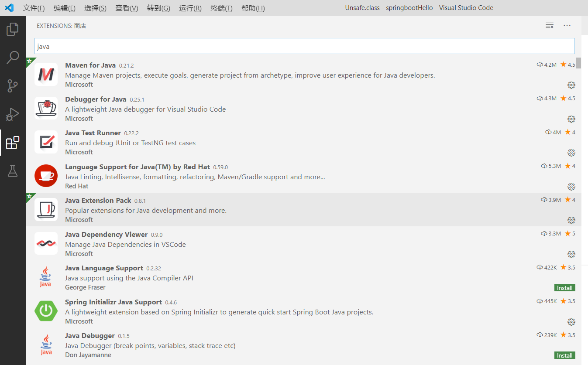Open the Explorer view in activity bar
Image resolution: width=588 pixels, height=365 pixels.
pyautogui.click(x=13, y=29)
